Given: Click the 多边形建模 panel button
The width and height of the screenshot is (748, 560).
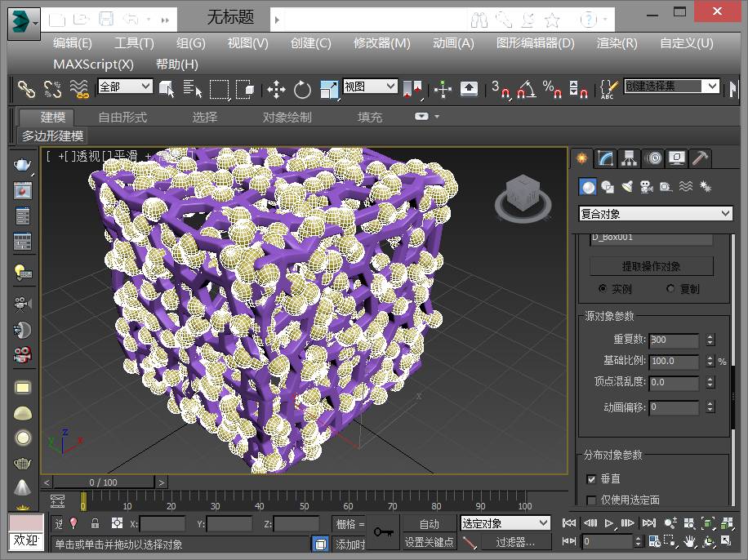Looking at the screenshot, I should coord(52,136).
